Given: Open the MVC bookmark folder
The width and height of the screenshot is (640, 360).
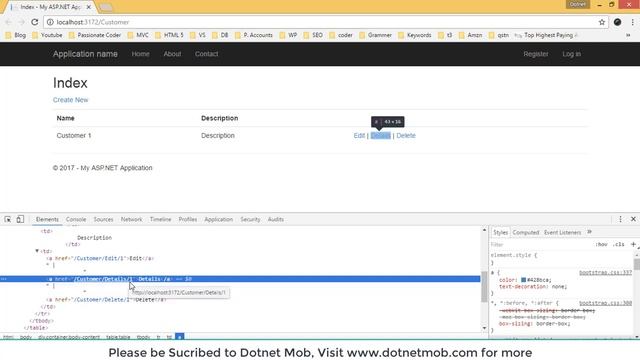Looking at the screenshot, I should 138,35.
